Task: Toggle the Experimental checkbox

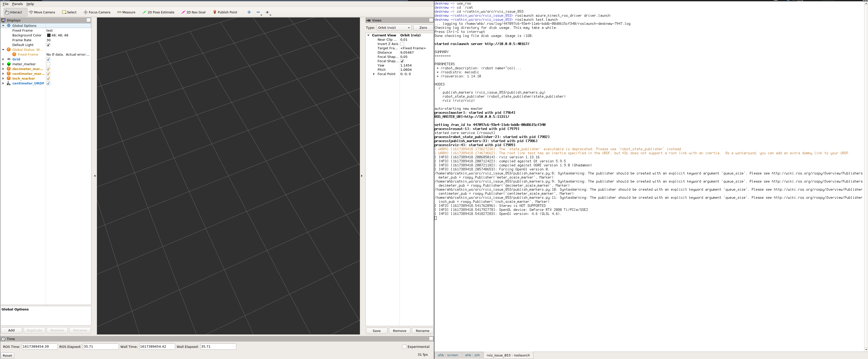Action: 404,347
